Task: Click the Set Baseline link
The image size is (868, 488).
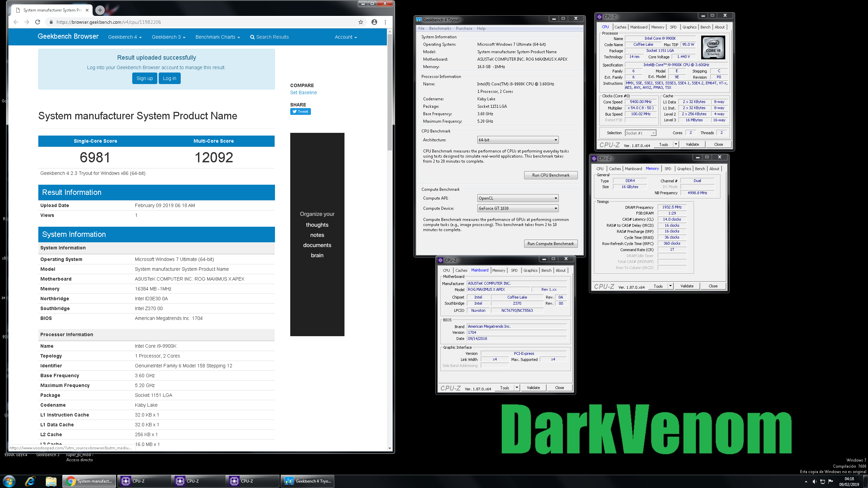Action: point(303,93)
